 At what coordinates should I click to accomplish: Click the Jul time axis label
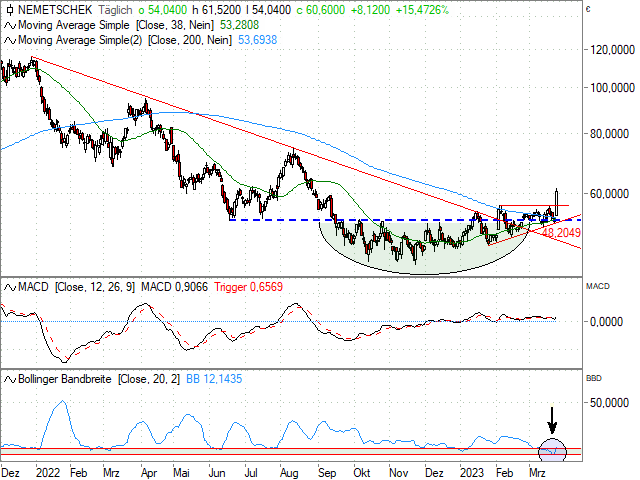tap(251, 473)
